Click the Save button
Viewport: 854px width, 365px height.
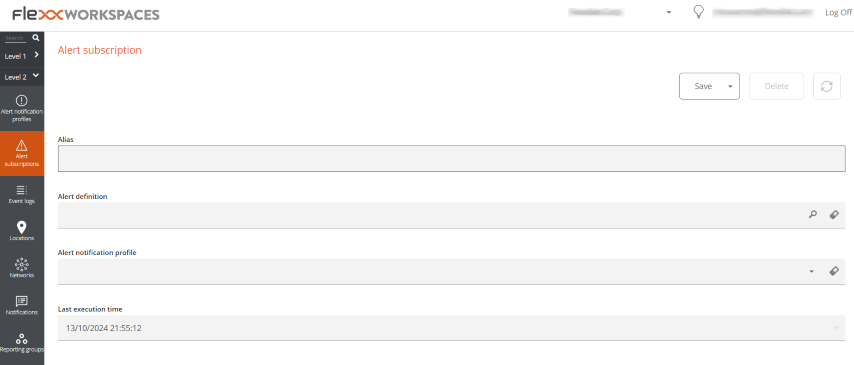tap(703, 86)
